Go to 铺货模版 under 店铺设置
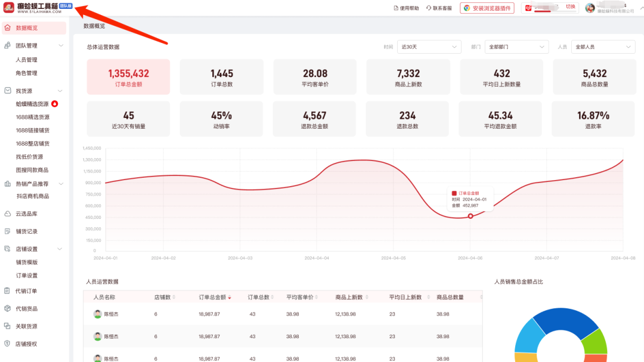644x362 pixels. 27,262
